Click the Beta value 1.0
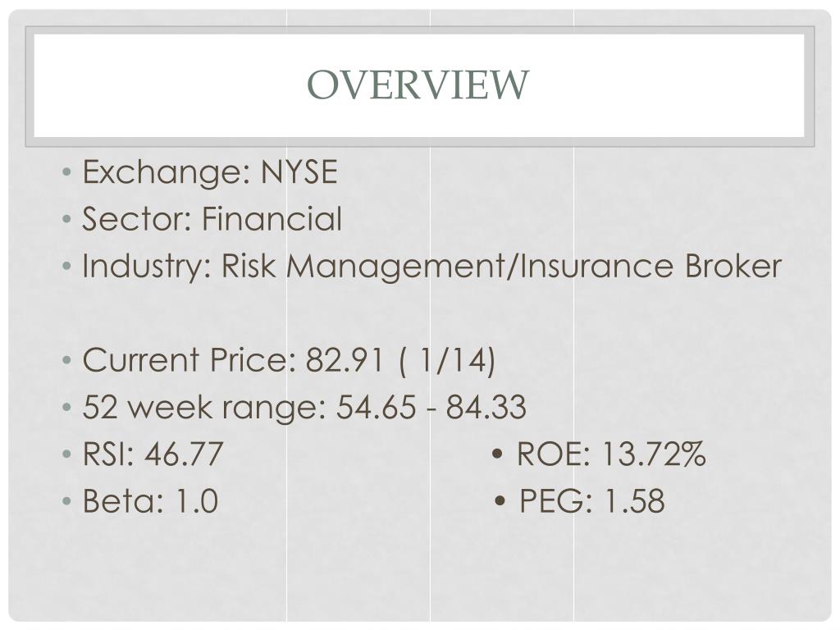 tap(194, 501)
